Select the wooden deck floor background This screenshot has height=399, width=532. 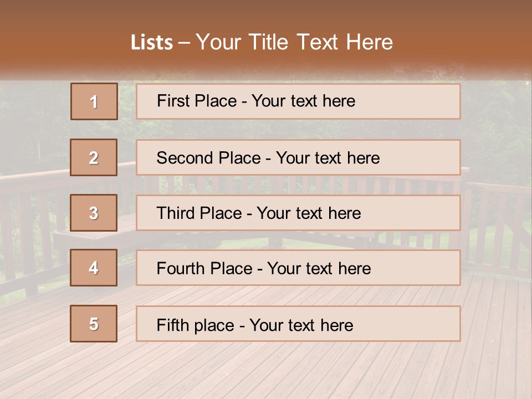point(266,370)
